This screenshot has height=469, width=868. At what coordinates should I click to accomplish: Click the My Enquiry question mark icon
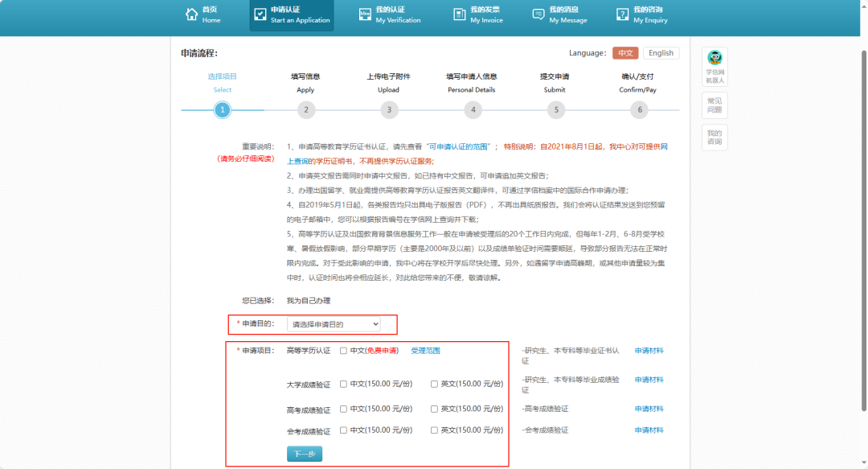[x=622, y=14]
